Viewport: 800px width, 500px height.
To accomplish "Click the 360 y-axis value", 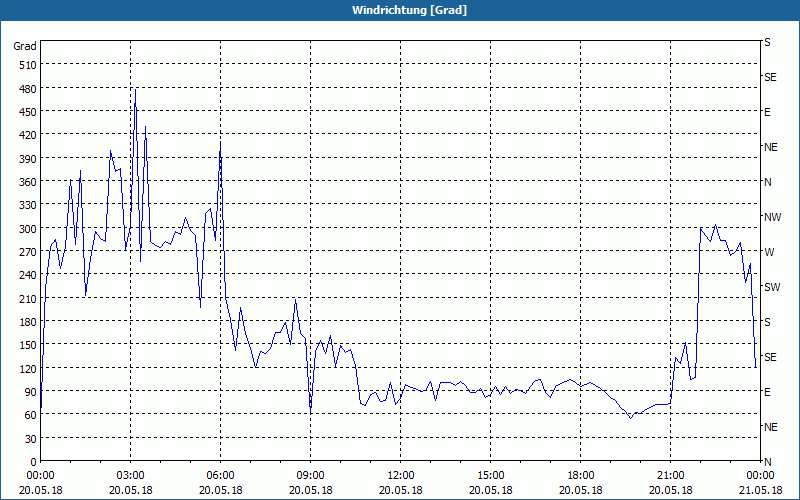I will click(x=28, y=182).
